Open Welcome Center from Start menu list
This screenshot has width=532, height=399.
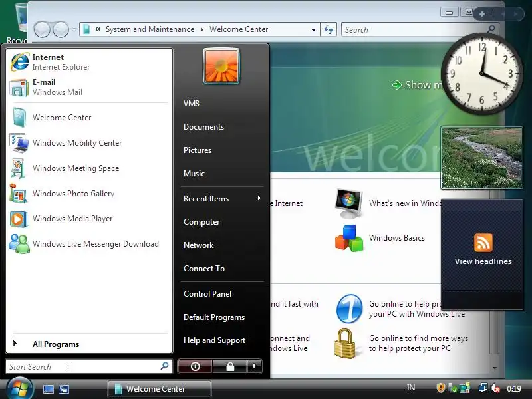point(89,118)
